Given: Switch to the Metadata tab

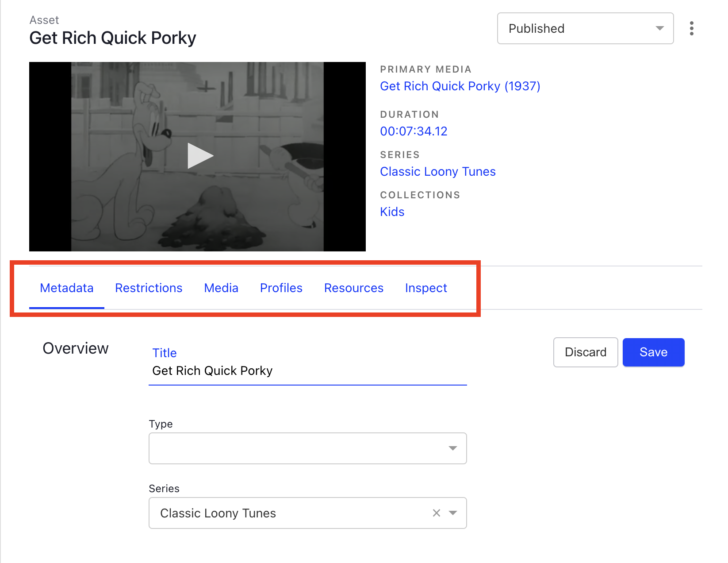Looking at the screenshot, I should [x=67, y=288].
